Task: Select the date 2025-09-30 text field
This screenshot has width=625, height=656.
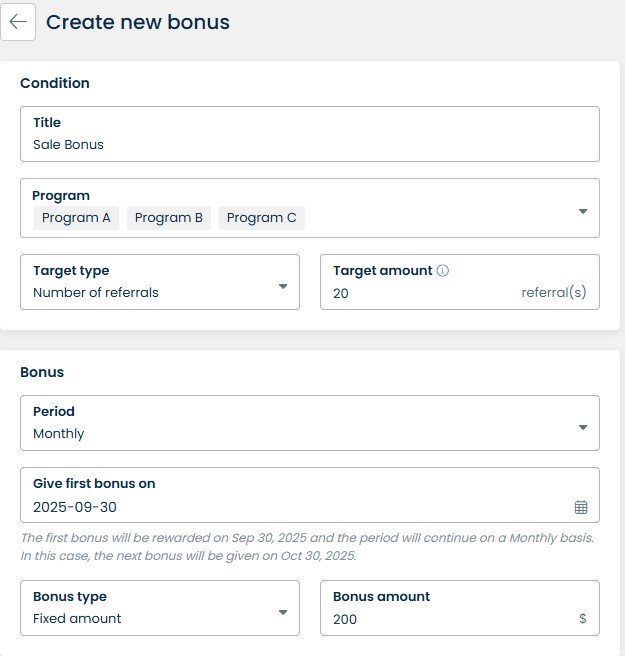Action: pos(75,507)
